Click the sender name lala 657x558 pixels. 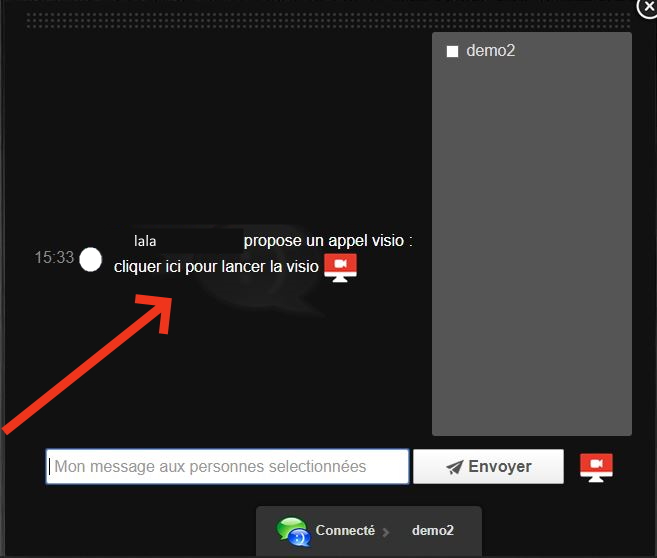(145, 241)
